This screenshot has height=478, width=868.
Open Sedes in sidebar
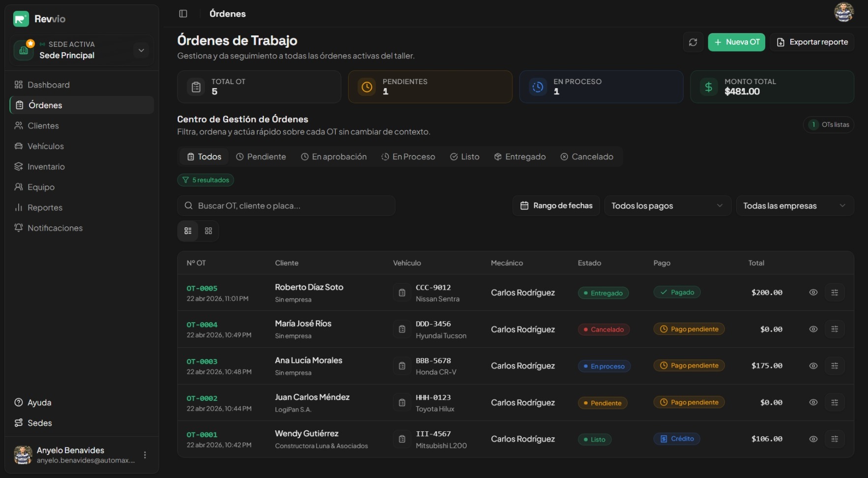click(82, 423)
